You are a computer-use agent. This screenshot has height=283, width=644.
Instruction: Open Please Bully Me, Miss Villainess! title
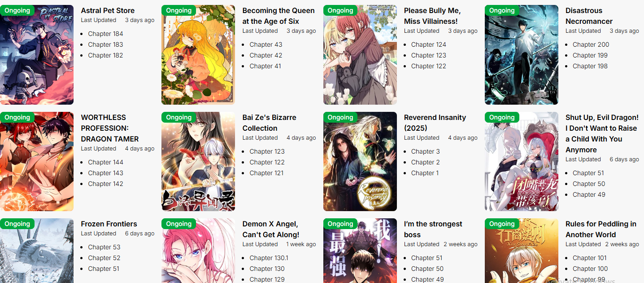click(x=432, y=16)
